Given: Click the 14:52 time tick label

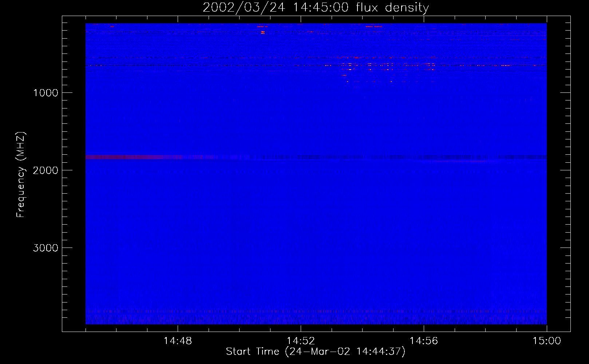Looking at the screenshot, I should pos(301,341).
